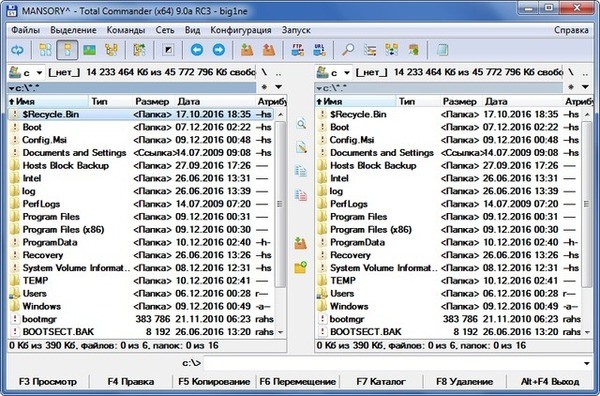600x396 pixels.
Task: Open left panel directory history arrow
Action: 278,87
